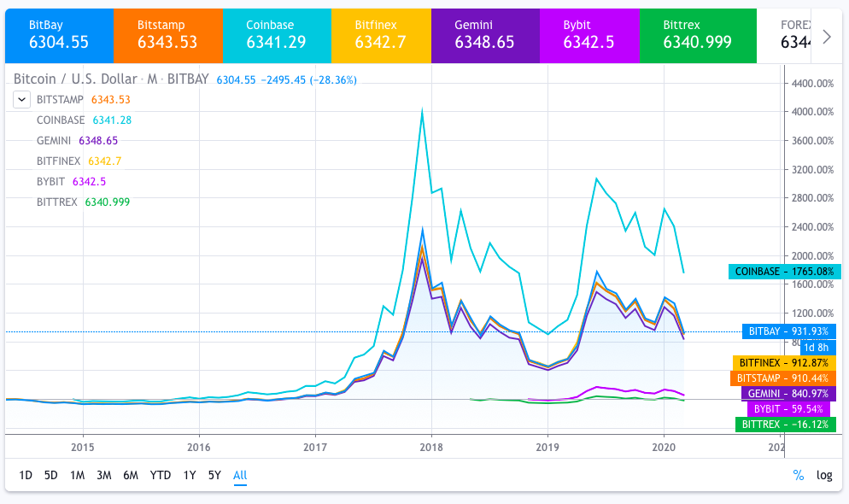The height and width of the screenshot is (504, 849).
Task: Click the 2019 label on time axis
Action: pos(547,447)
